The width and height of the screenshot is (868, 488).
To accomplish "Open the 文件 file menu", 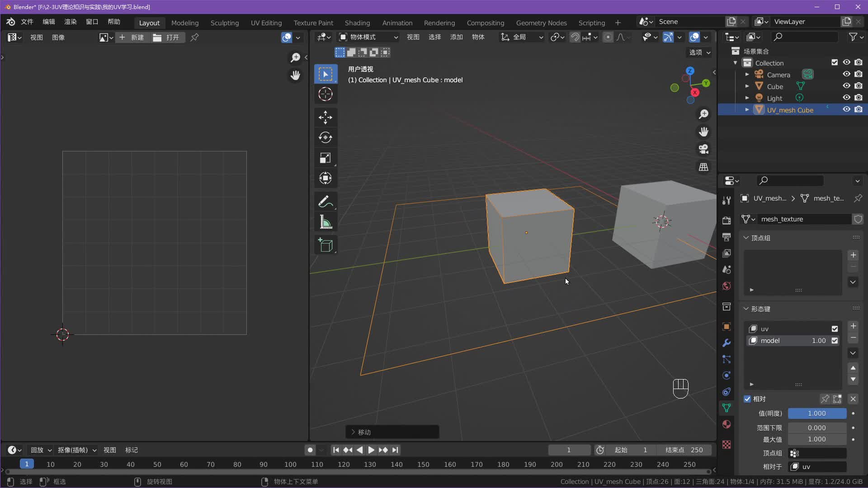I will click(27, 22).
